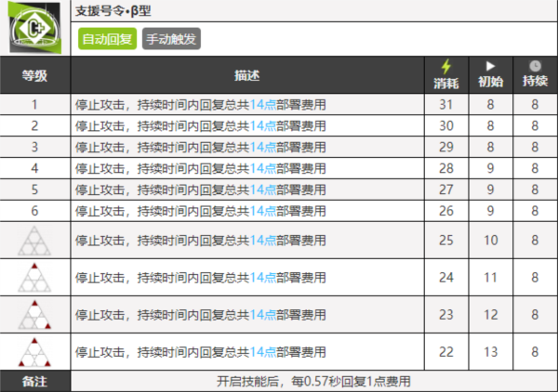Click level 4 in the 等级 column
Image resolution: width=558 pixels, height=392 pixels.
tap(34, 168)
